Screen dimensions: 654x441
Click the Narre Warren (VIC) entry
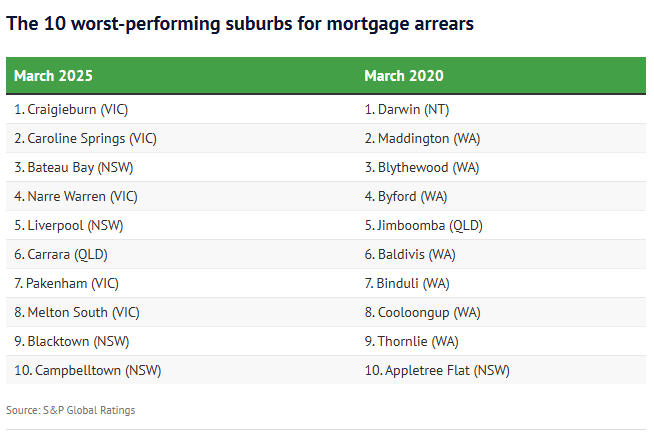(76, 196)
